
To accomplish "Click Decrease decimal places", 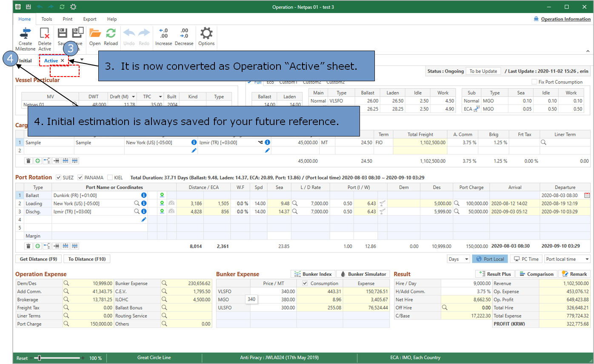I will [x=184, y=34].
